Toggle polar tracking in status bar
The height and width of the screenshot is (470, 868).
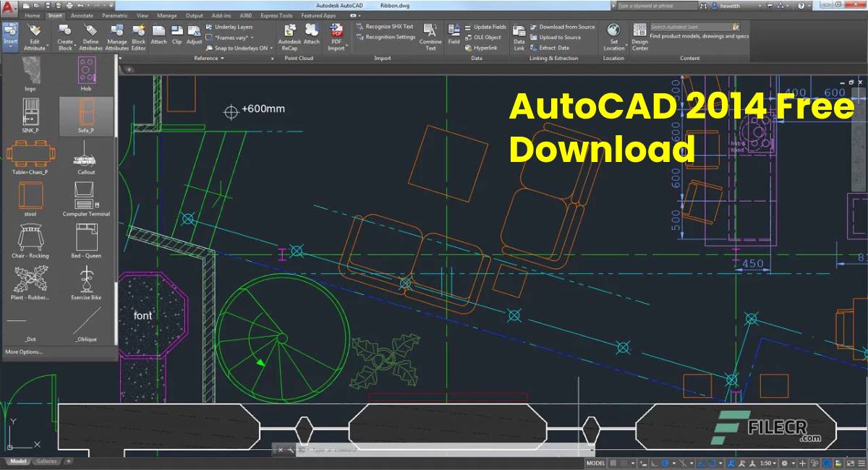[x=665, y=463]
